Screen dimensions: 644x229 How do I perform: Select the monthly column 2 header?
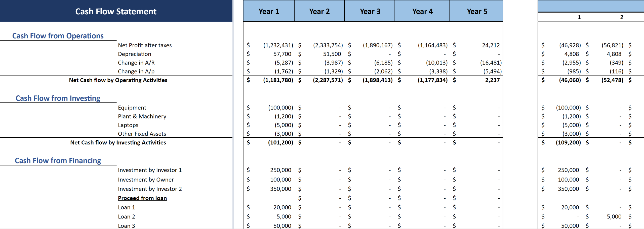click(622, 17)
